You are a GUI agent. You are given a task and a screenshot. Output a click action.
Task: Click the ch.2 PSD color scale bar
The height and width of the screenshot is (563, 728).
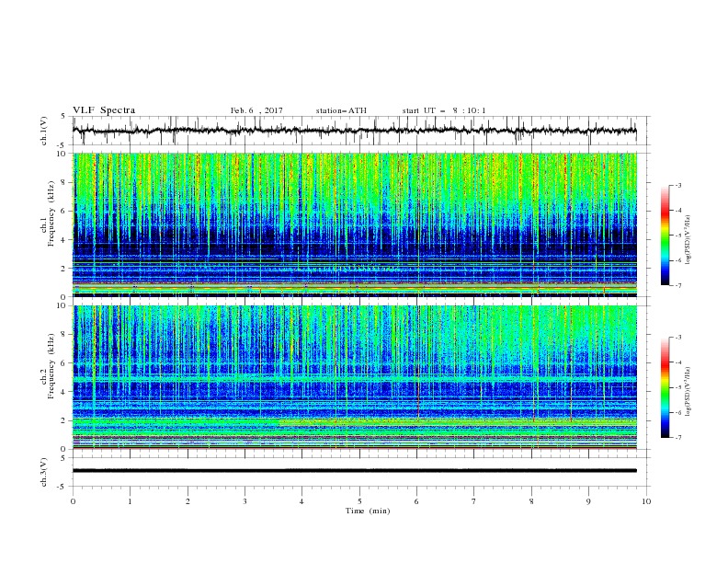665,387
